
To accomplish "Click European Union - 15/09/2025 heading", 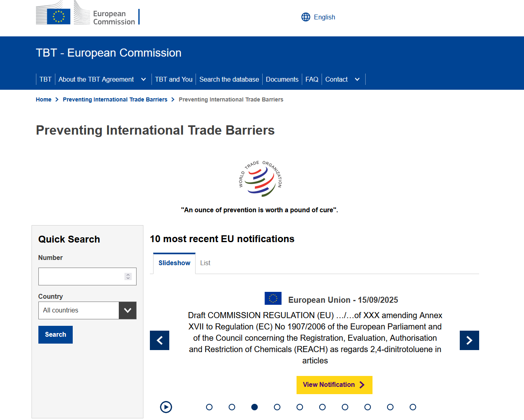I will coord(343,300).
